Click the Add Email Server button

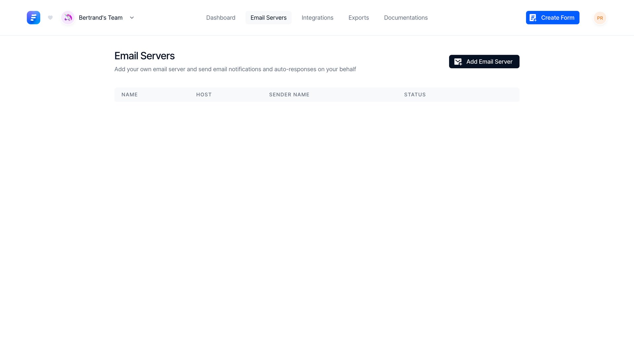click(x=484, y=61)
